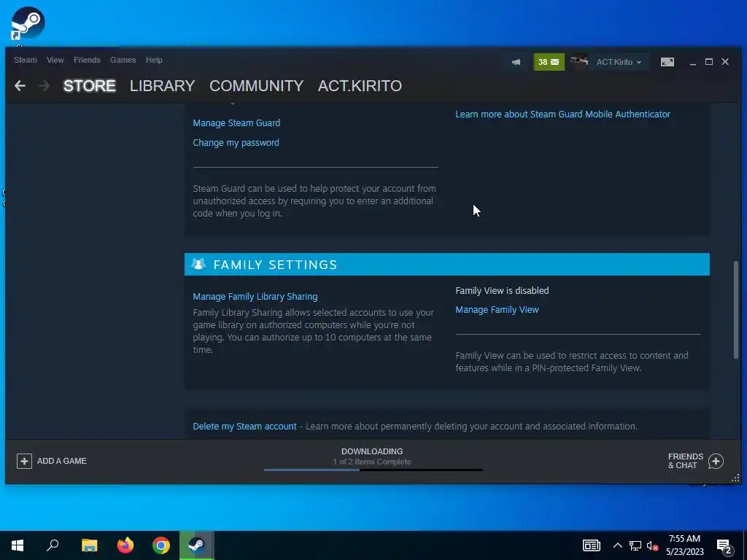Click the forward navigation arrow
Viewport: 747px width, 560px height.
(x=44, y=86)
